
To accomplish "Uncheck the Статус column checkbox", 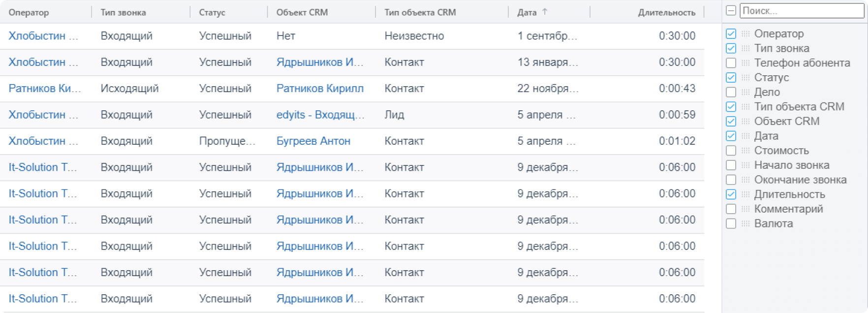I will pyautogui.click(x=731, y=78).
